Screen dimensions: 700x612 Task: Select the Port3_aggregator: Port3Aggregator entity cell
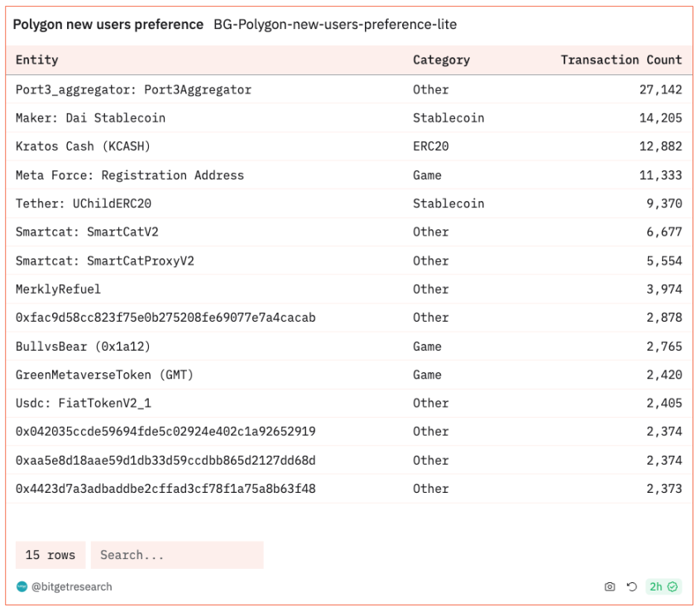pyautogui.click(x=133, y=89)
